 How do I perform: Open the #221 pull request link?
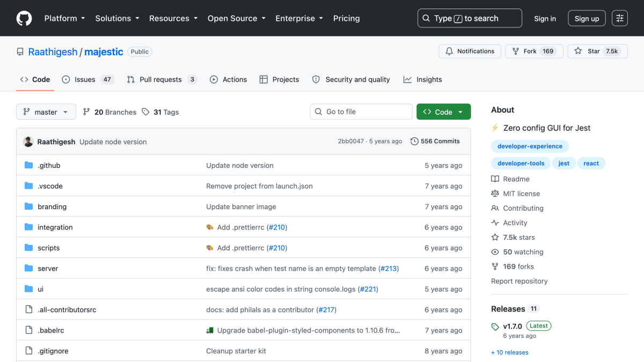[x=368, y=289]
